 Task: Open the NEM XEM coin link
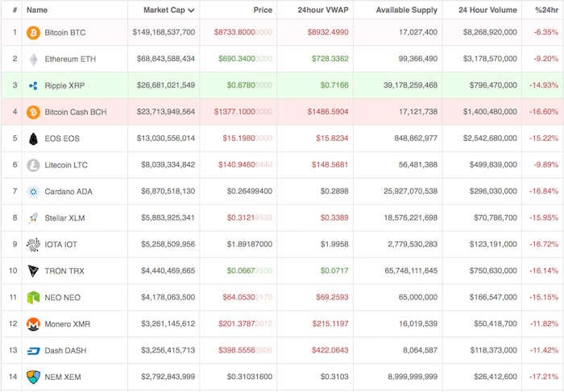[x=63, y=377]
